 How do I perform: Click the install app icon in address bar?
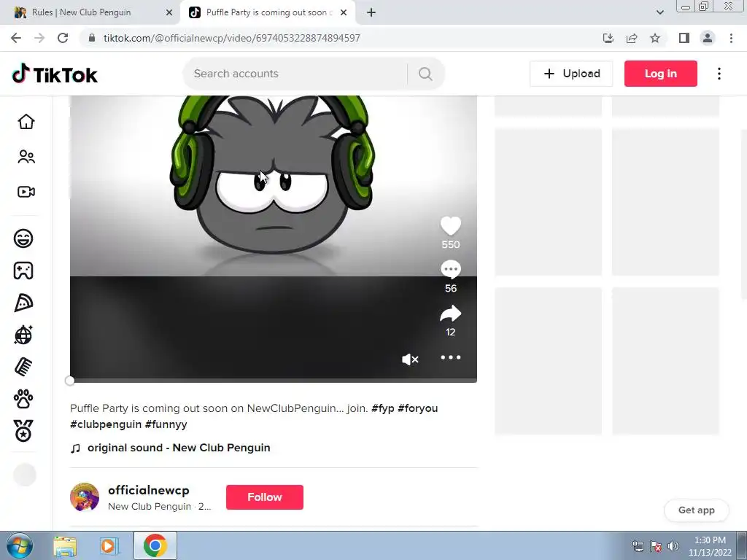pyautogui.click(x=608, y=38)
